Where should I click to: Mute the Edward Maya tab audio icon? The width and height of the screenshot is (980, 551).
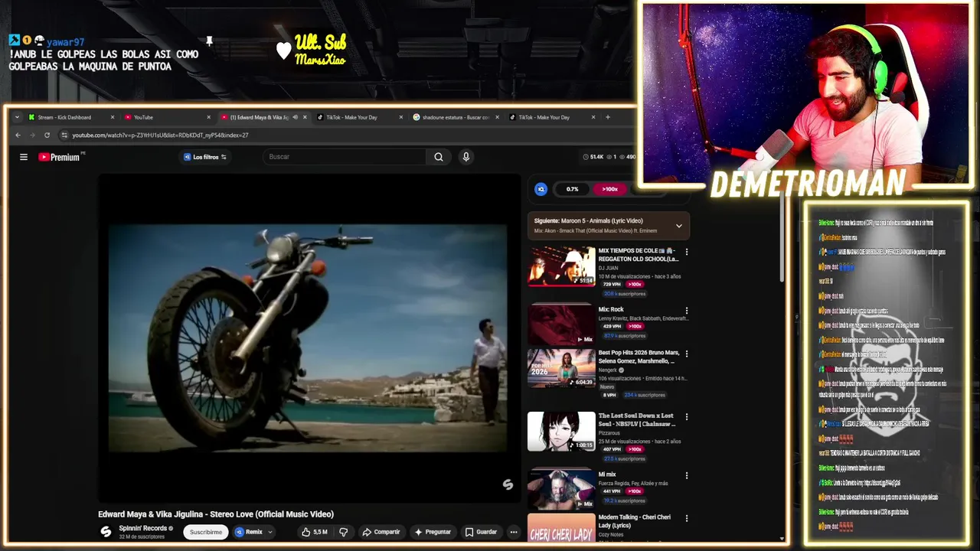(295, 117)
